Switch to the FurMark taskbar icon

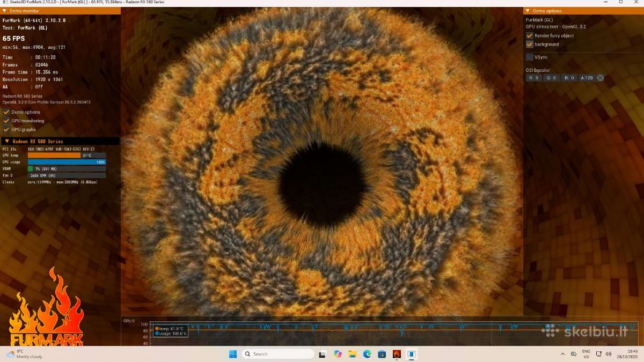(397, 354)
